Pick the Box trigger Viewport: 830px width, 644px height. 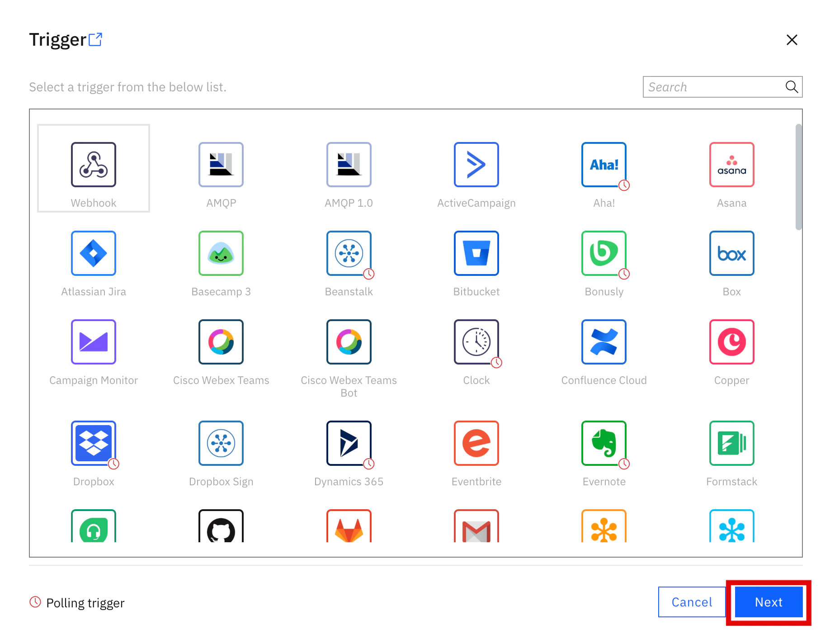[732, 253]
